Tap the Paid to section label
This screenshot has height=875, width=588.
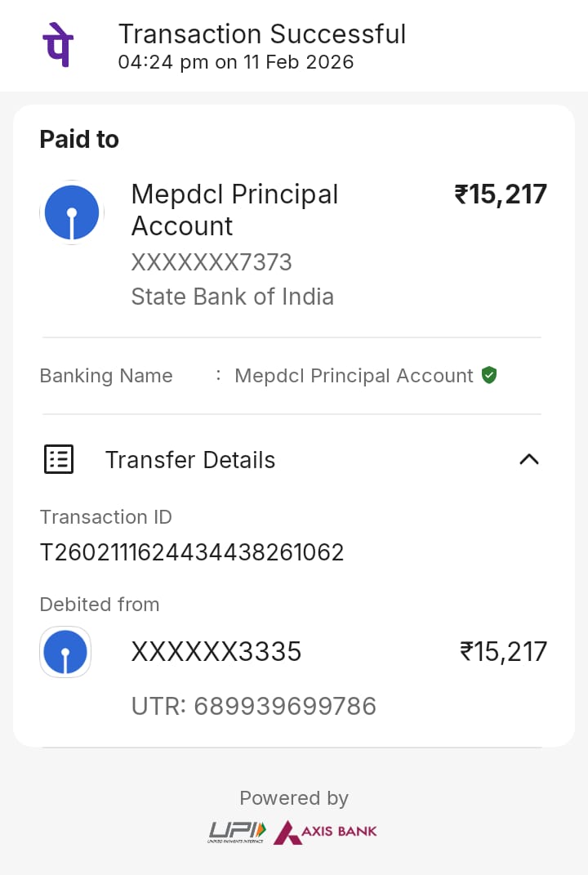point(79,140)
